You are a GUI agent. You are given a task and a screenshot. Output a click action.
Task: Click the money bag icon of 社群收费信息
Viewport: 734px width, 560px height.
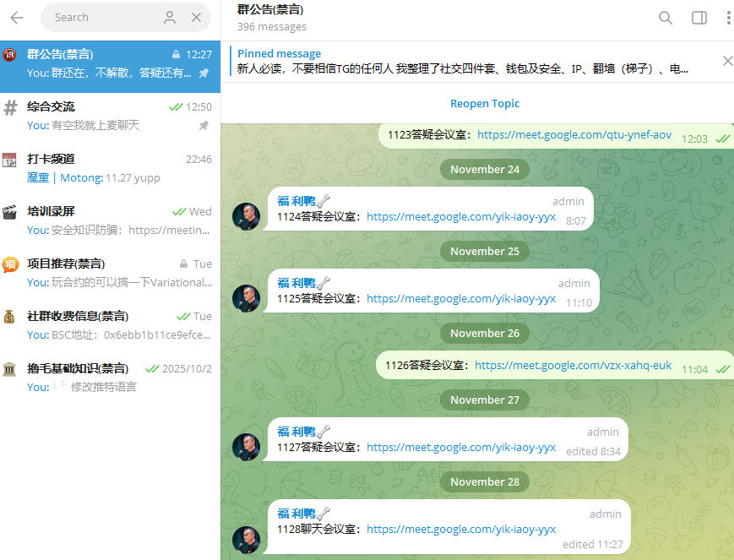pyautogui.click(x=9, y=317)
